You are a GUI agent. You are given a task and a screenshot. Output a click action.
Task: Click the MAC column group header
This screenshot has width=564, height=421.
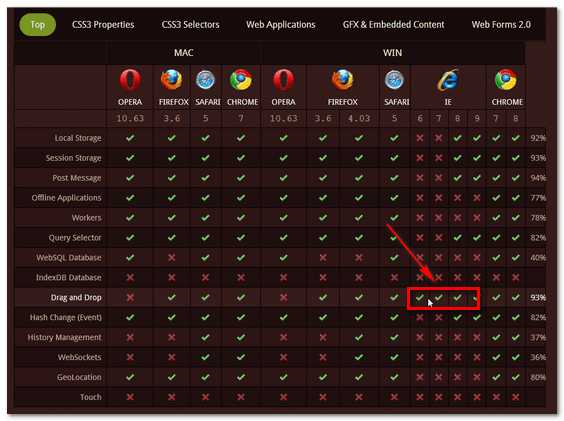(183, 53)
